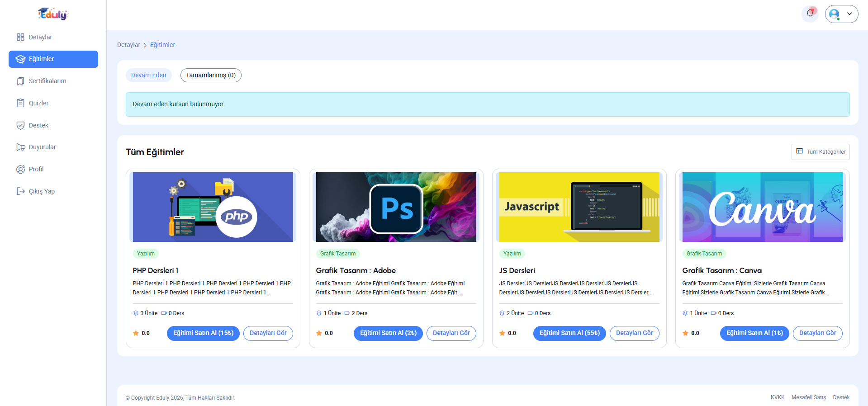Click the unit layers icon on PHP Dersleri 1

[x=136, y=313]
